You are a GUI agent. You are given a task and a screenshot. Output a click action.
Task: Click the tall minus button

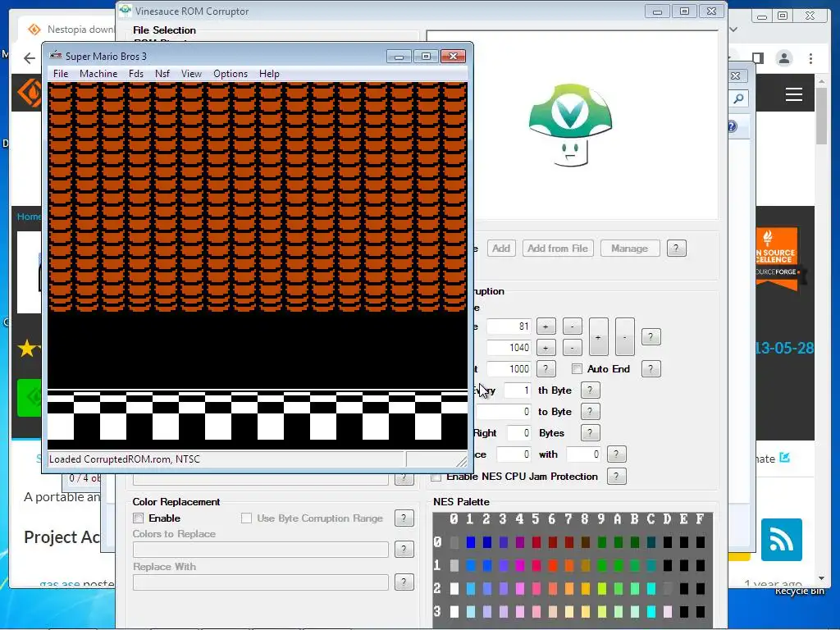[x=624, y=337]
